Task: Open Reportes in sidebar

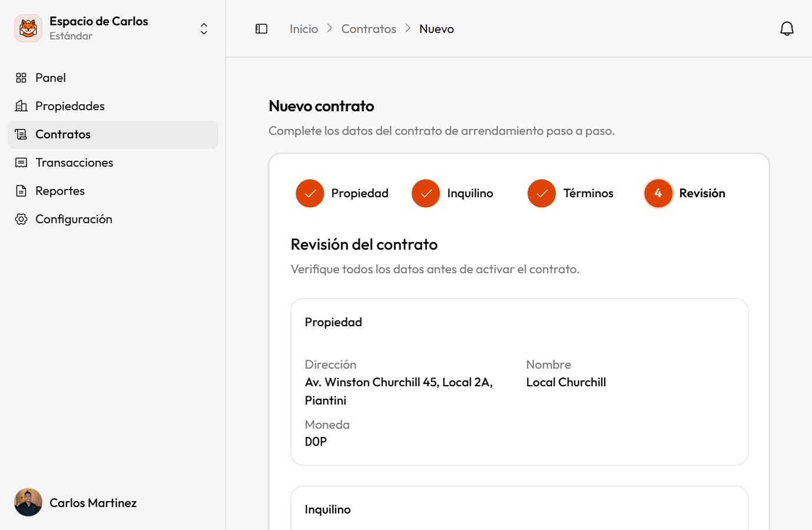Action: pos(113,191)
